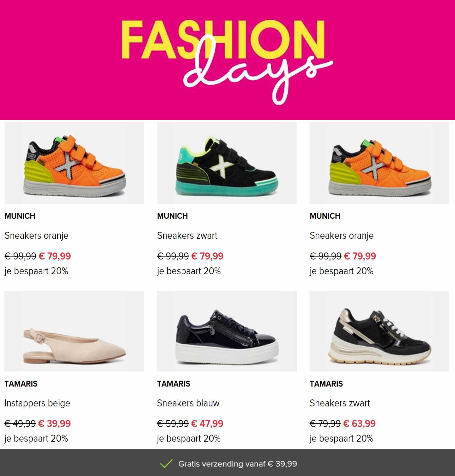Open the beige Tamaris slingback image
The width and height of the screenshot is (455, 476).
74,331
